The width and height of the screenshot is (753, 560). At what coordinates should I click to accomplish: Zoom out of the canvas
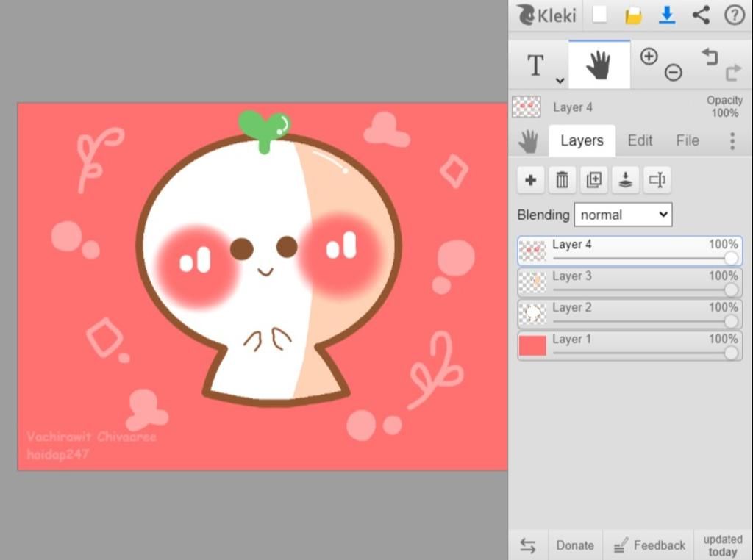point(674,73)
